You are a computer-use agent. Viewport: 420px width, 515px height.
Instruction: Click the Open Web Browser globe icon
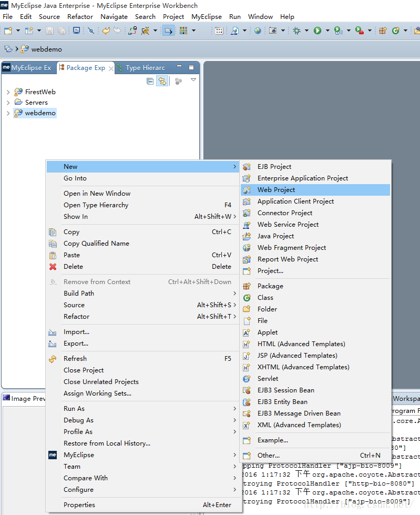258,31
